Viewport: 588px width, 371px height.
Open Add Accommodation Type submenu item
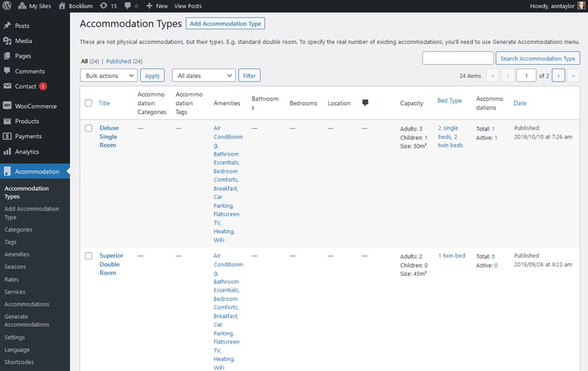[32, 213]
